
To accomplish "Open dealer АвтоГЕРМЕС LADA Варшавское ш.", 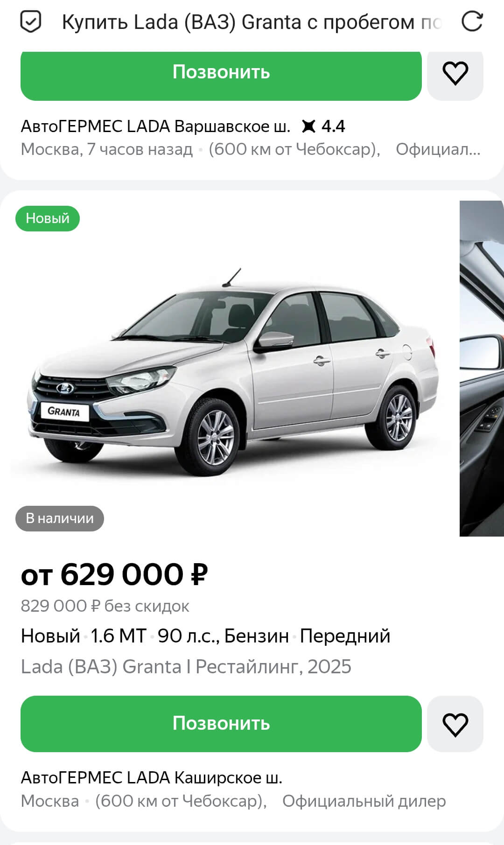I will pos(155,126).
